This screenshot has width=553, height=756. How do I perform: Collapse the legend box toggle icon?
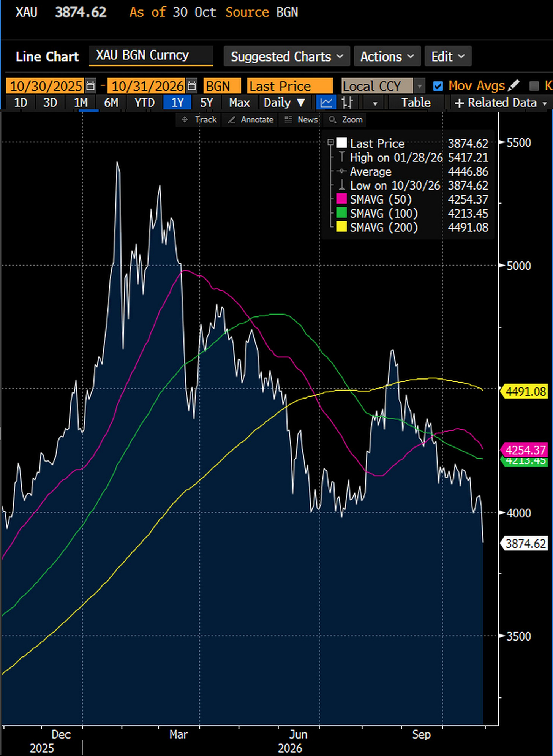[330, 142]
